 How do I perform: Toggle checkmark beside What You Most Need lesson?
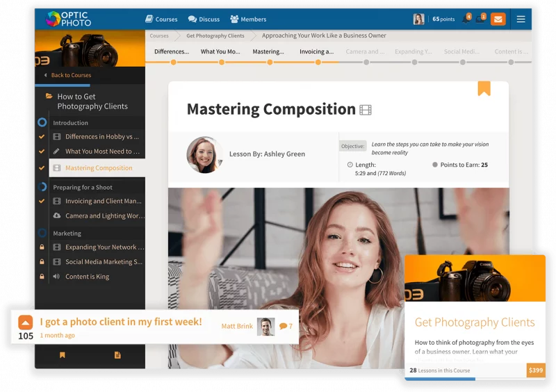click(42, 152)
